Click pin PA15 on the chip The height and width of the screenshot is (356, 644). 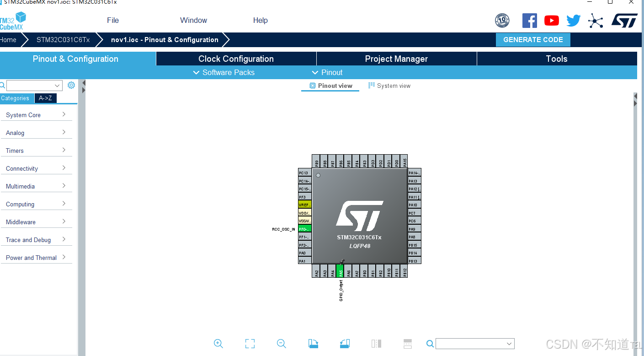(x=404, y=161)
